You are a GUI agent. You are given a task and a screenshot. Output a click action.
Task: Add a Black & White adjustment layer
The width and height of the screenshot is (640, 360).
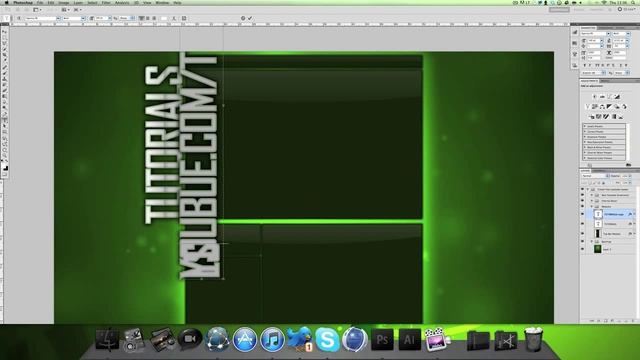tap(609, 107)
